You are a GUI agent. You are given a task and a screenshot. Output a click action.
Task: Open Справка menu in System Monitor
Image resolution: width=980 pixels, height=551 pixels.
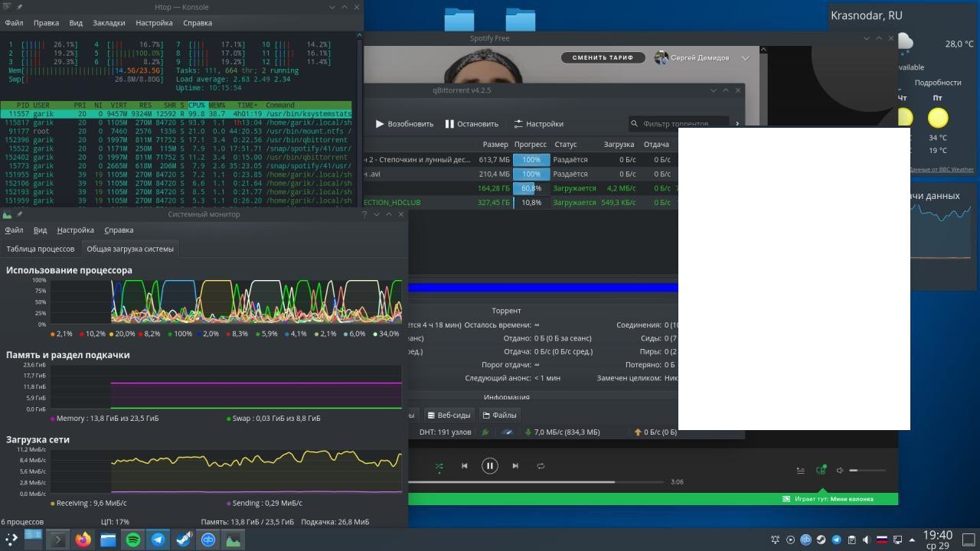point(119,230)
